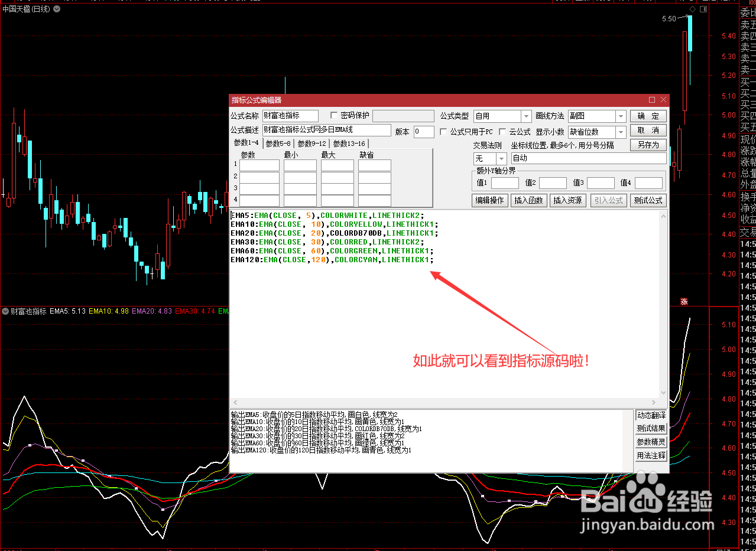Image resolution: width=756 pixels, height=551 pixels.
Task: Click the EMA120 COLORCYAN formula line
Action: (x=332, y=260)
